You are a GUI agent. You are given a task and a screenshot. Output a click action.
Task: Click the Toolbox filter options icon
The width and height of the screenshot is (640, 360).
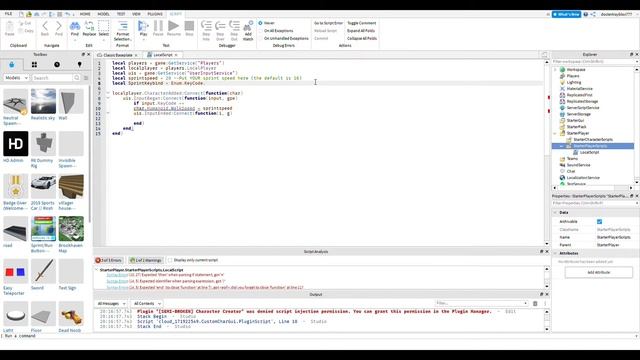point(86,78)
